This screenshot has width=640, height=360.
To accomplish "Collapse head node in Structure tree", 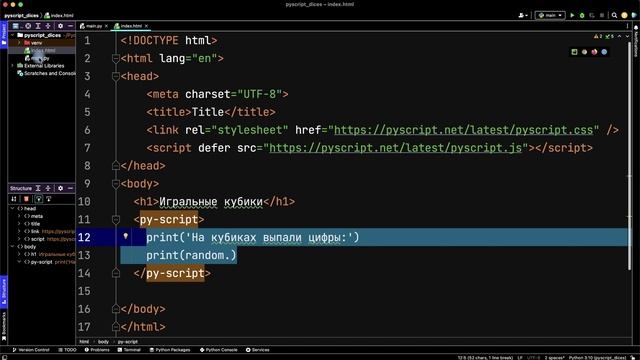I will [12, 209].
